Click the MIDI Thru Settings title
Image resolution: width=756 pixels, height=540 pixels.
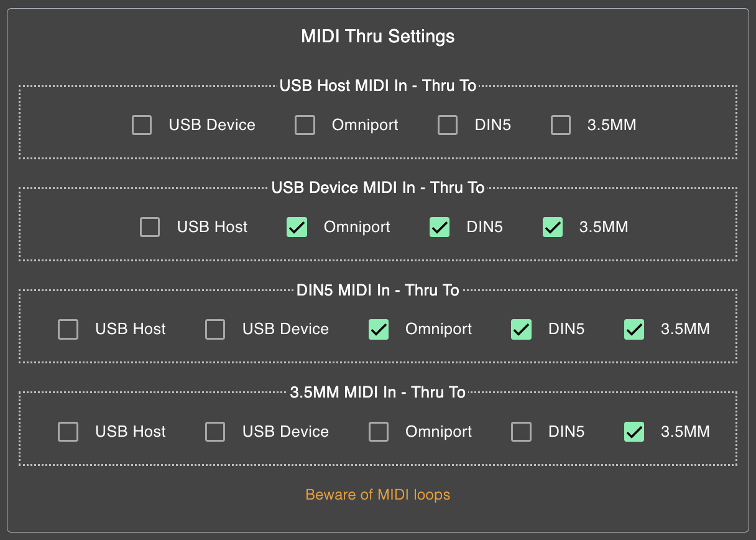pos(378,36)
